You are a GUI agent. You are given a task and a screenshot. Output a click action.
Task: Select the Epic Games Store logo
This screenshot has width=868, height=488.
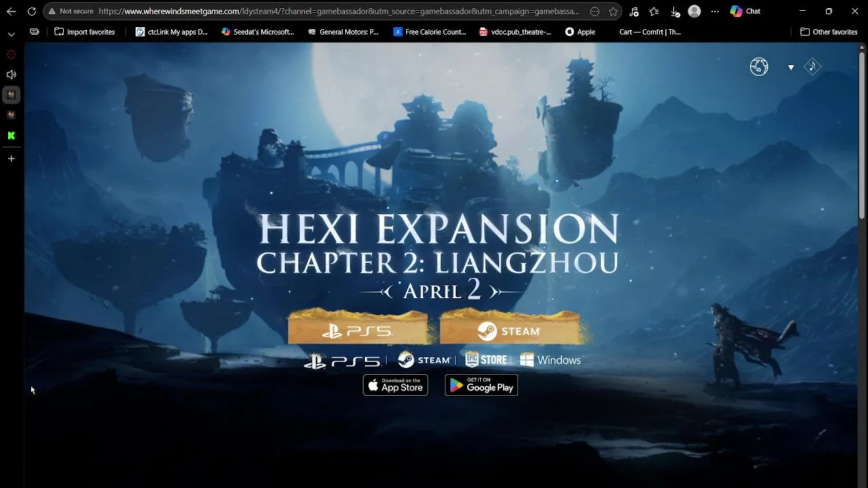486,360
